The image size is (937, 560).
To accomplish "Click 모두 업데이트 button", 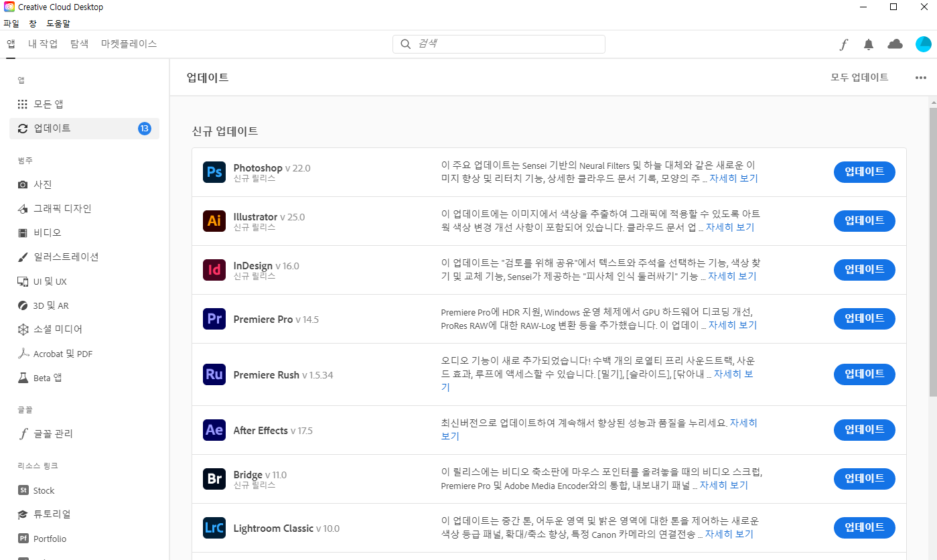I will (859, 78).
